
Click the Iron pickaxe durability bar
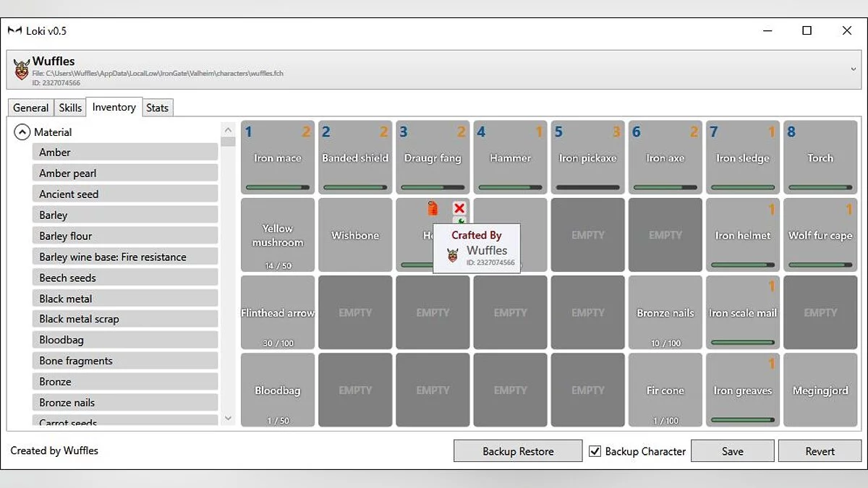click(x=587, y=187)
